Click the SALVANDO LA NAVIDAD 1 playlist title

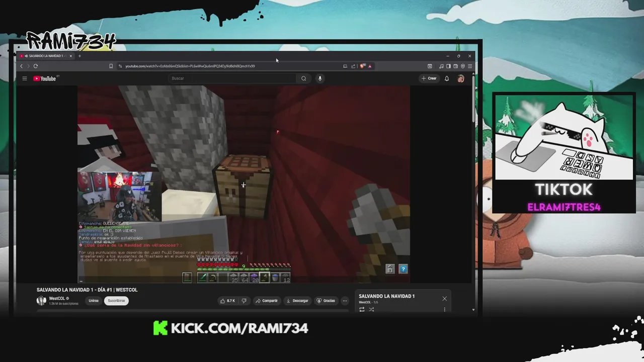(x=386, y=296)
